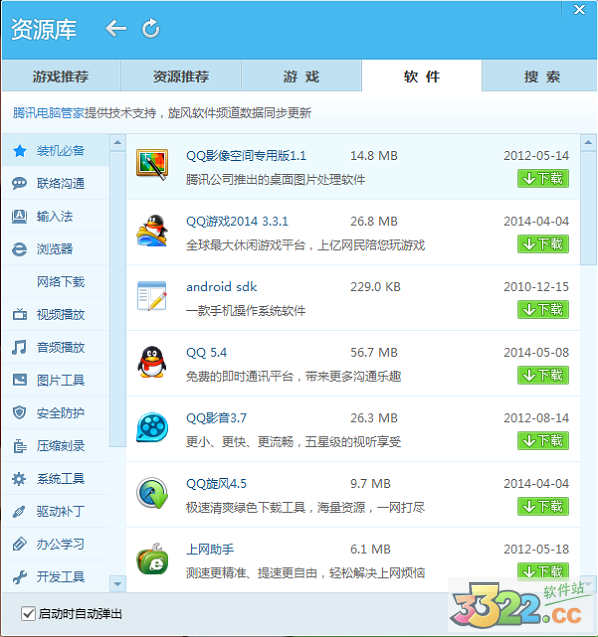Click the 14.8 MB size text
Viewport: 598px width, 637px height.
tap(374, 156)
